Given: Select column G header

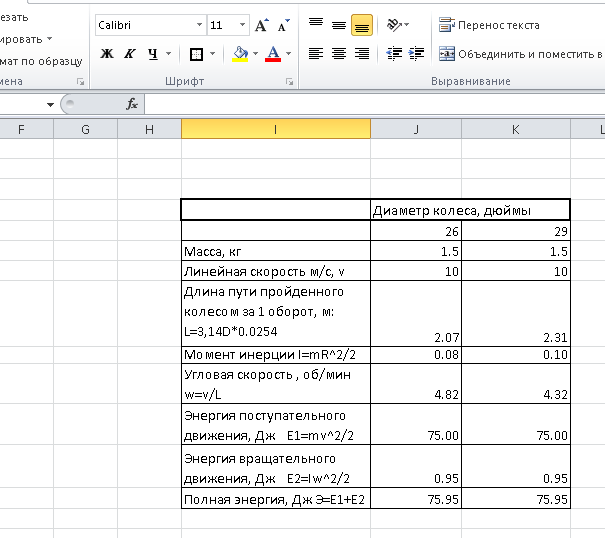Looking at the screenshot, I should coord(86,129).
